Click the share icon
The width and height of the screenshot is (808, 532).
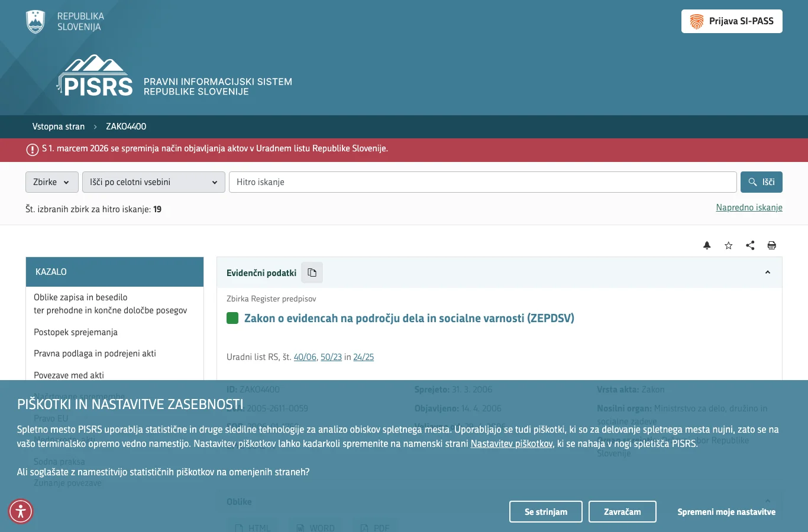[750, 245]
